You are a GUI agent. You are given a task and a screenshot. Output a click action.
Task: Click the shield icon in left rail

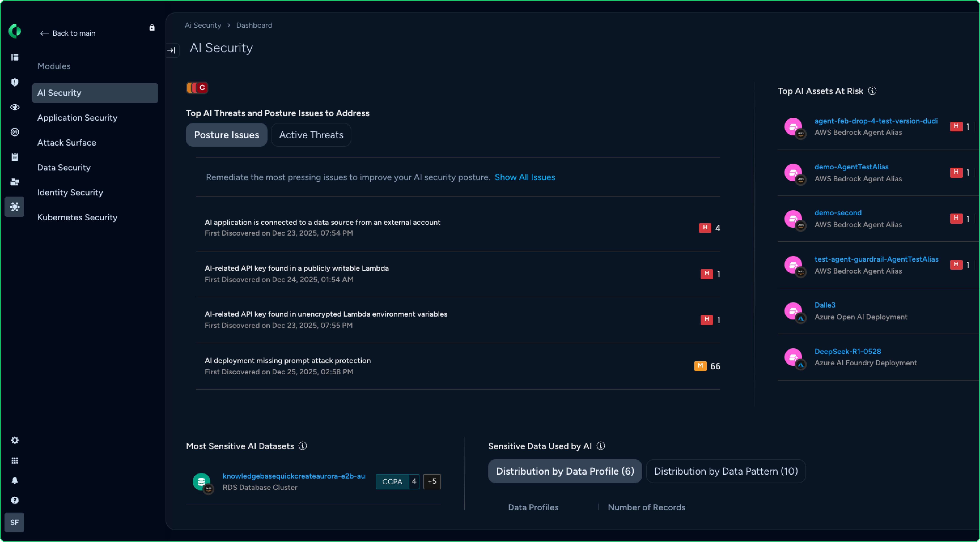(x=15, y=82)
